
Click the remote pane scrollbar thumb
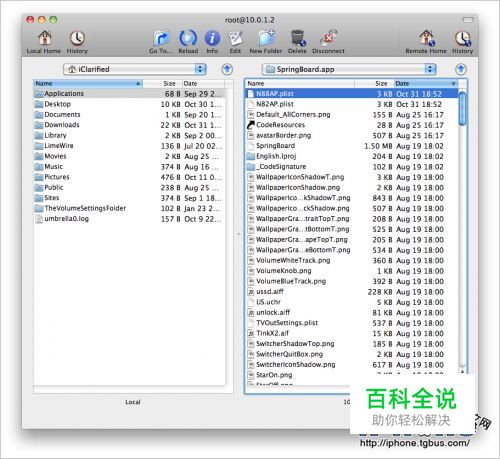pos(462,109)
